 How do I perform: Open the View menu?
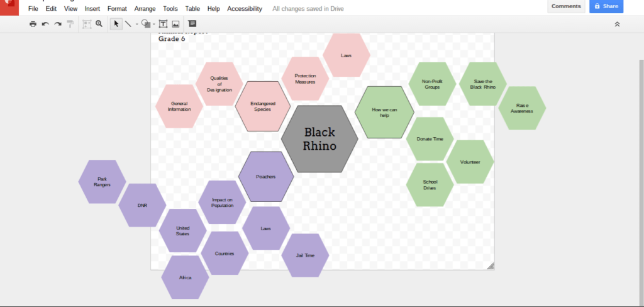pos(70,9)
